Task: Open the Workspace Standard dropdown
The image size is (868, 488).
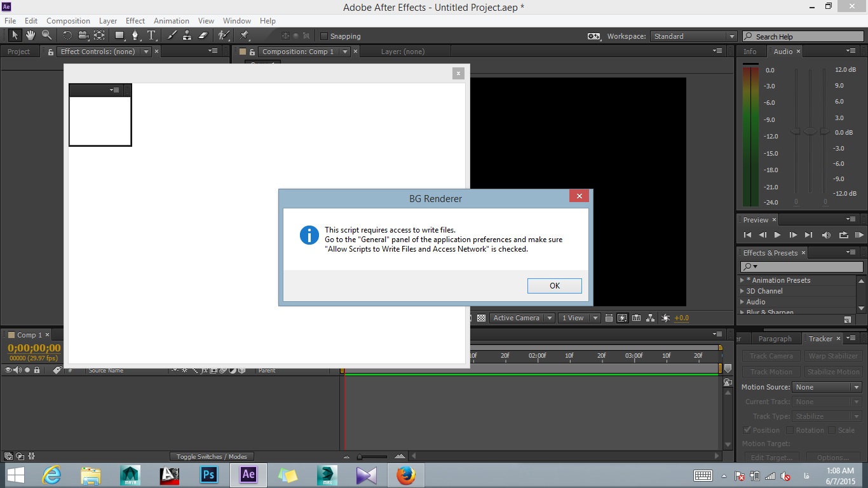Action: [693, 36]
